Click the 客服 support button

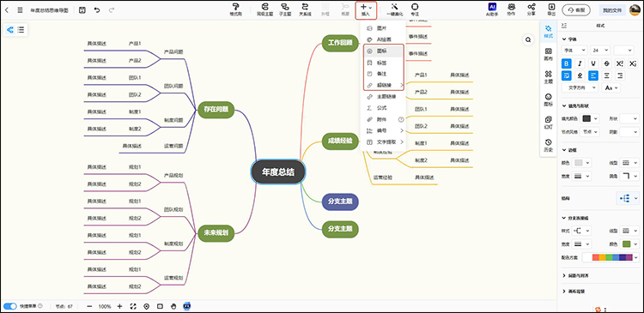(576, 10)
